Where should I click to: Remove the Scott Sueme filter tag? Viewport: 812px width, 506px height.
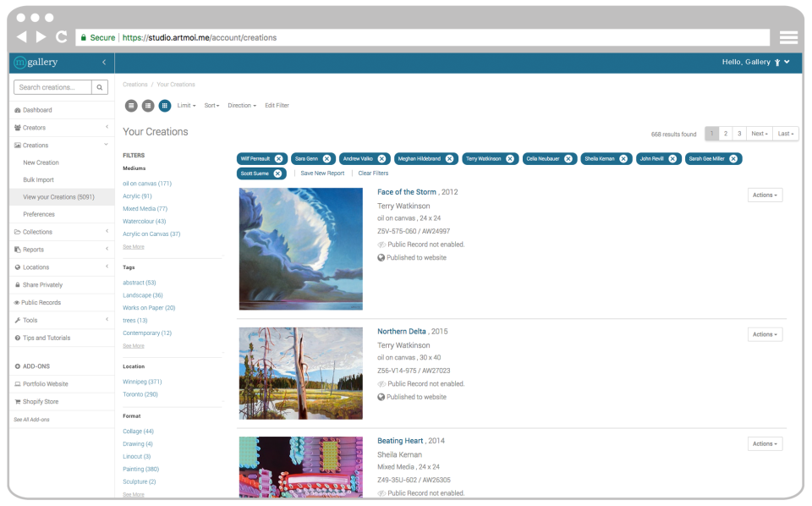tap(277, 173)
